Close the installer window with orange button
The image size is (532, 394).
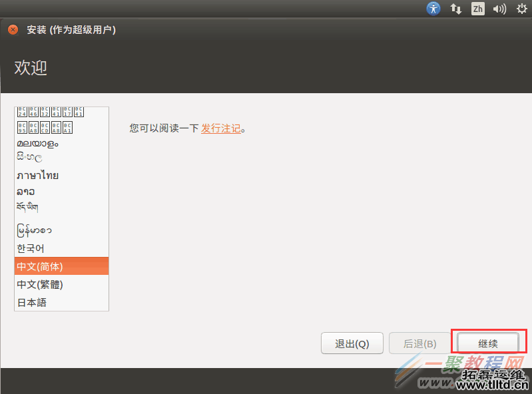[13, 30]
